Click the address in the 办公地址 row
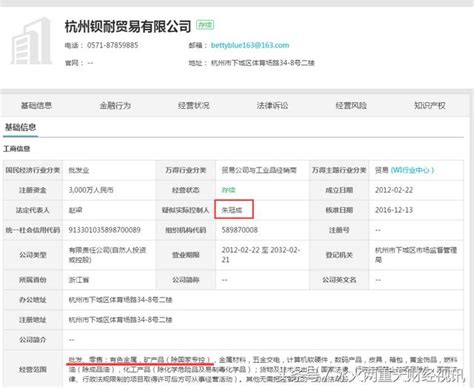This screenshot has width=474, height=388. 120,300
